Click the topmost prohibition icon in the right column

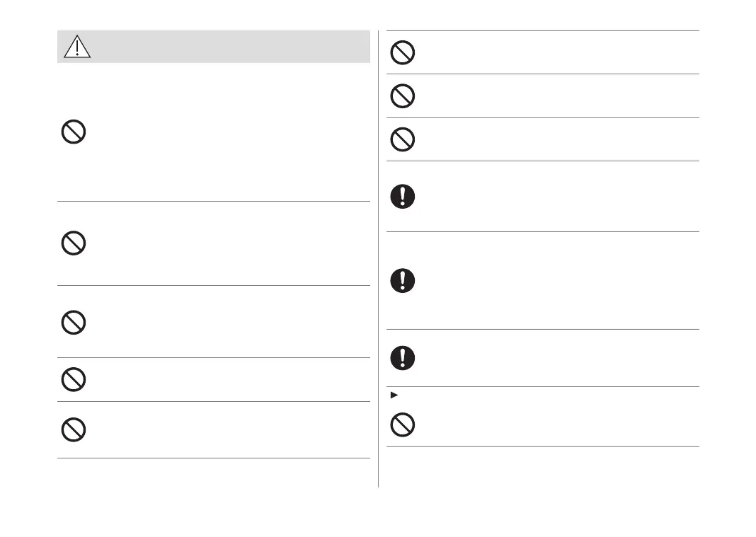402,53
